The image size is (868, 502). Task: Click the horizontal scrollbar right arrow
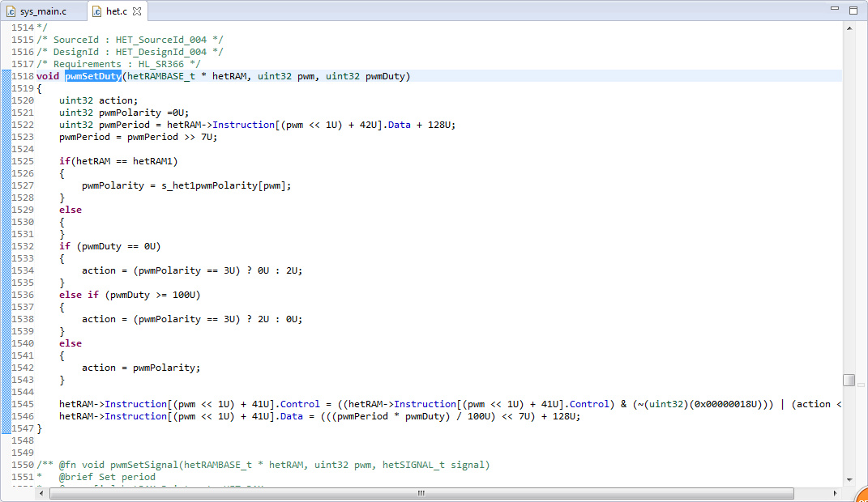(x=836, y=493)
